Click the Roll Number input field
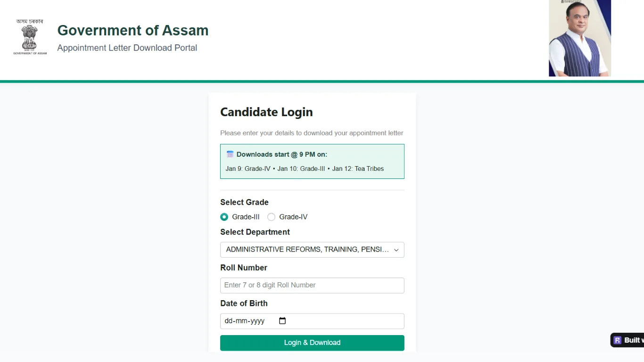Viewport: 644px width, 362px height. click(x=312, y=285)
